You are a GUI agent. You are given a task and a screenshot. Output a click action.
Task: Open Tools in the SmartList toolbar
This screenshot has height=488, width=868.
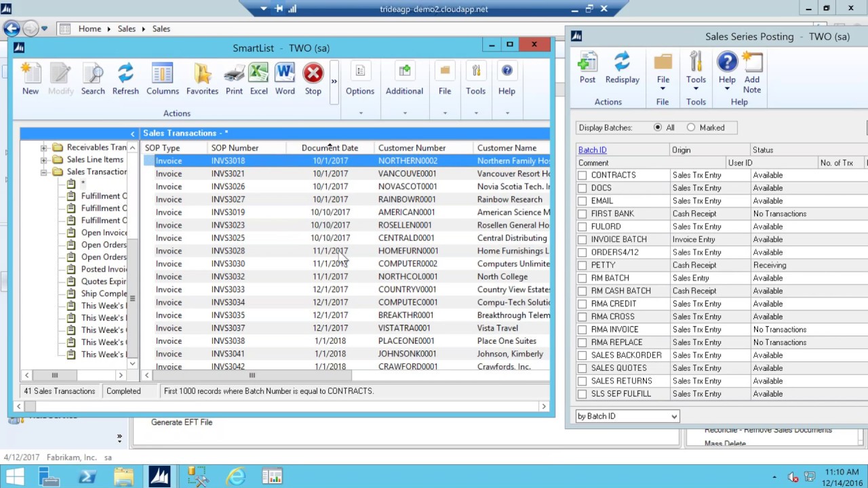(475, 71)
